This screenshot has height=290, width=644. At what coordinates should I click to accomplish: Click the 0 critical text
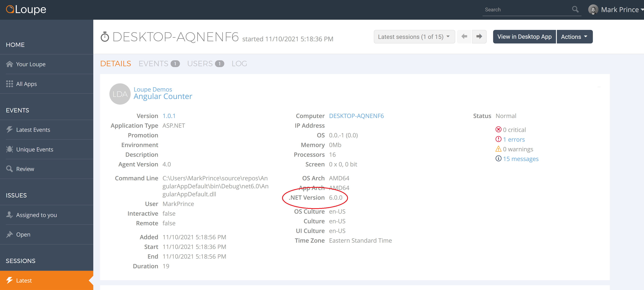pos(514,130)
